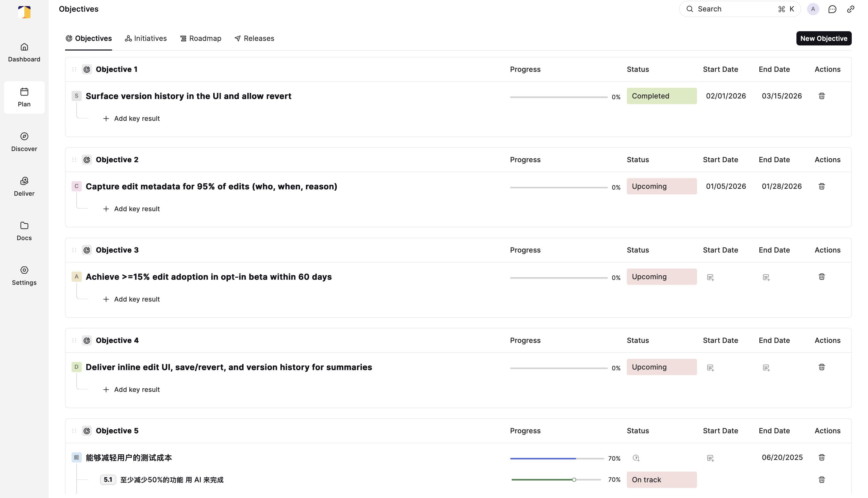Delete the Capture edit metadata objective
Viewport: 868px width, 498px height.
(x=822, y=186)
